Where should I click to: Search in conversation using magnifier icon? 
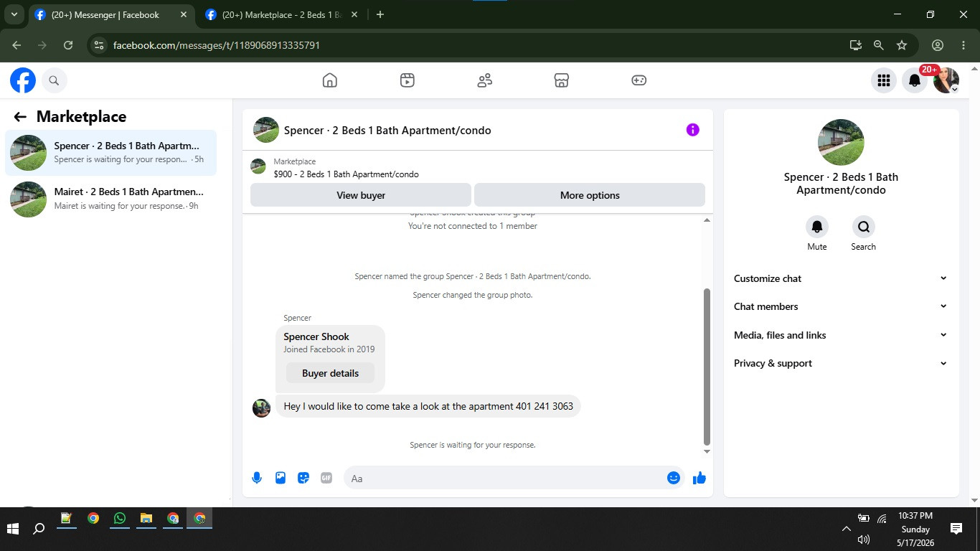tap(864, 227)
